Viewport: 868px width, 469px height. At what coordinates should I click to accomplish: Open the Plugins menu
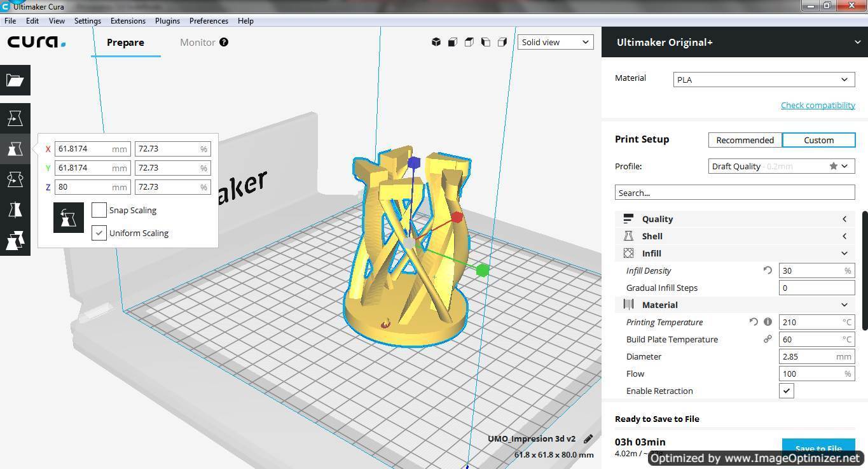167,20
